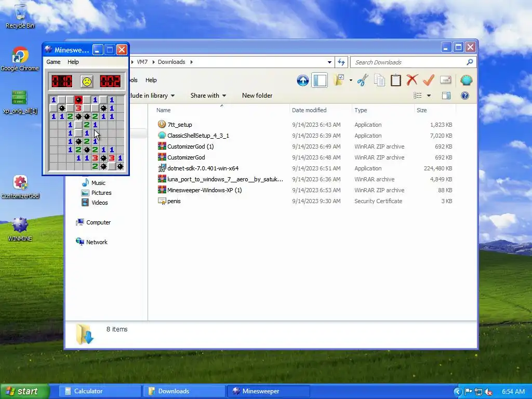This screenshot has height=399, width=532.
Task: Expand hidden tray icons arrow
Action: coord(458,392)
